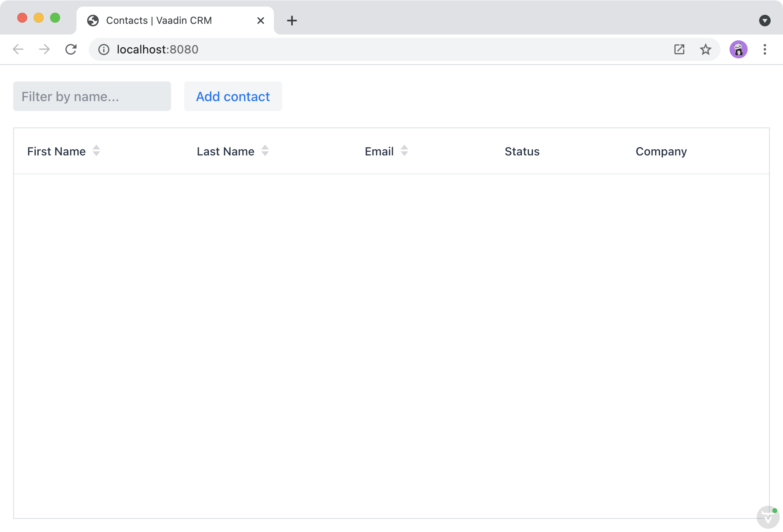783x532 pixels.
Task: Sort by First Name column
Action: pyautogui.click(x=96, y=151)
